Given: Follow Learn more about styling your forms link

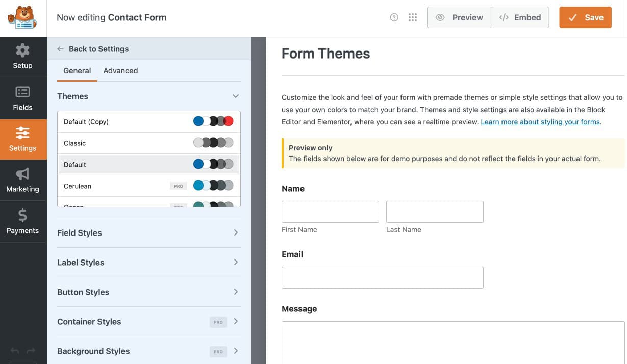Looking at the screenshot, I should (x=540, y=122).
